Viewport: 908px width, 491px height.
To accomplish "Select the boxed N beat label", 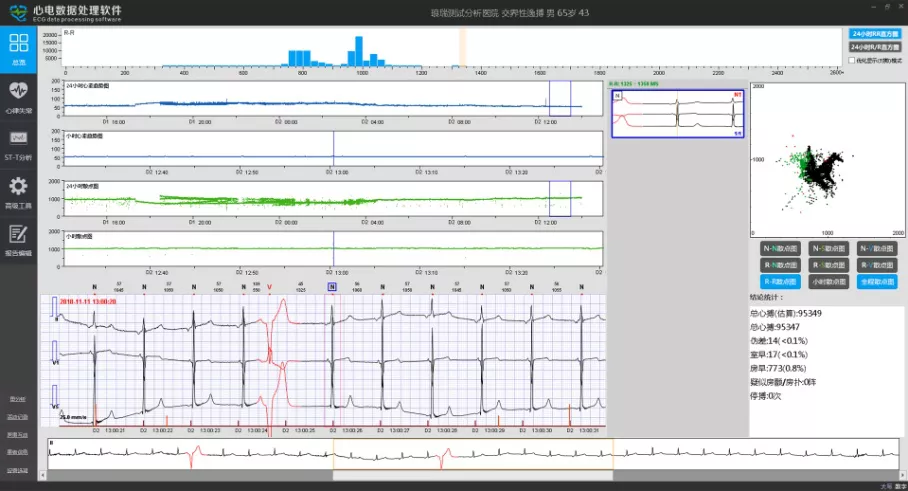I will [331, 286].
